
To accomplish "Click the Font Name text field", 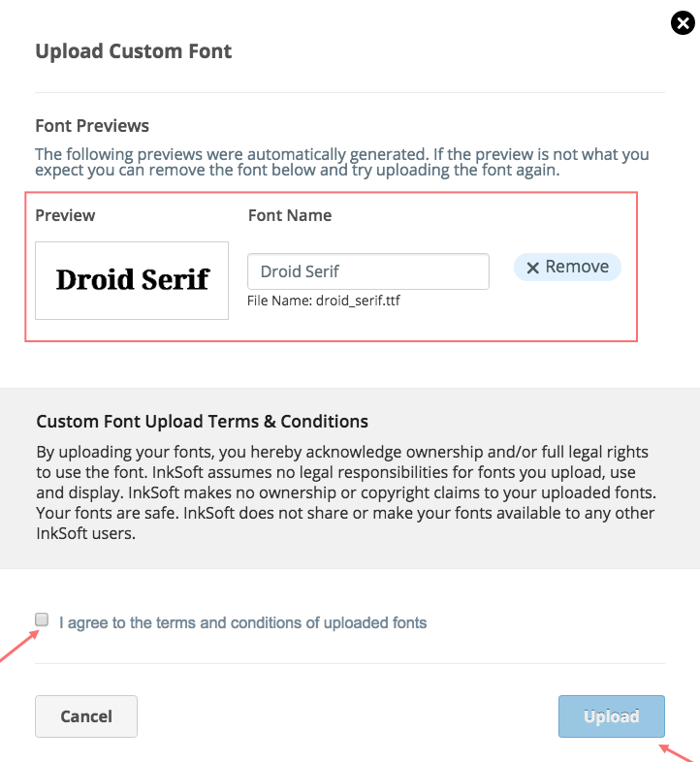I will pyautogui.click(x=368, y=271).
